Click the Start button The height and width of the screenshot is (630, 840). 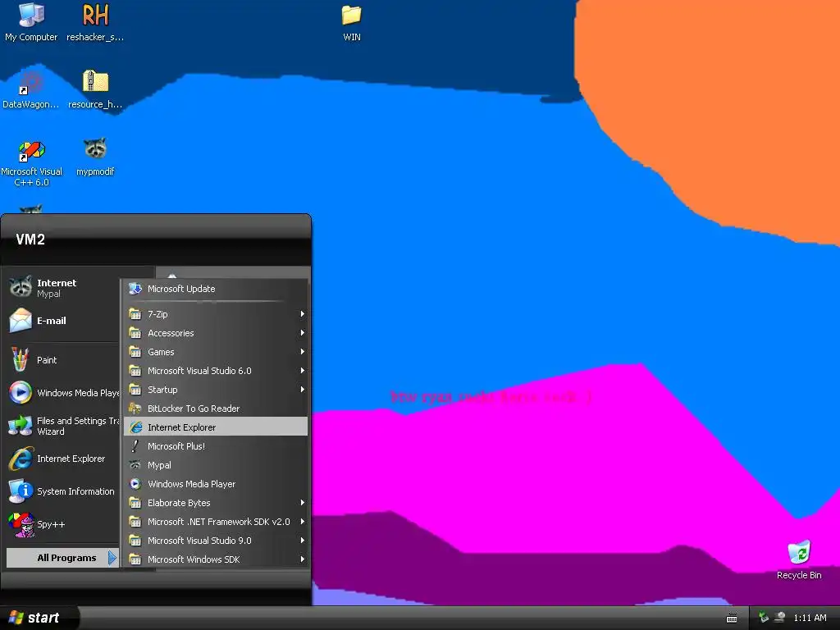click(39, 618)
